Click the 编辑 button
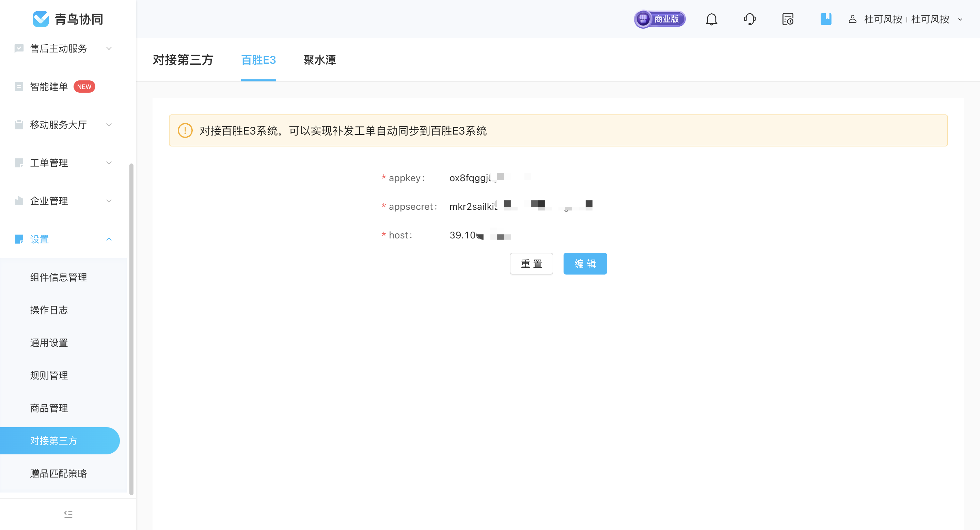This screenshot has width=980, height=530. point(585,264)
